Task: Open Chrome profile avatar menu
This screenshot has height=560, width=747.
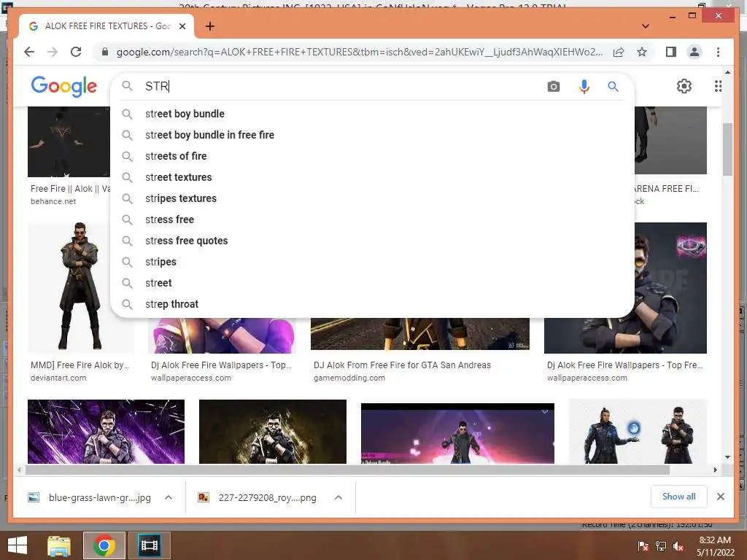Action: (x=694, y=52)
